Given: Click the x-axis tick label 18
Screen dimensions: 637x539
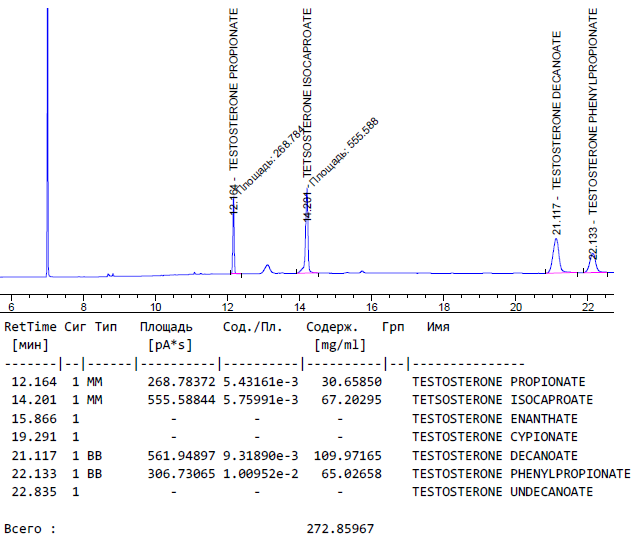Looking at the screenshot, I should coord(443,306).
